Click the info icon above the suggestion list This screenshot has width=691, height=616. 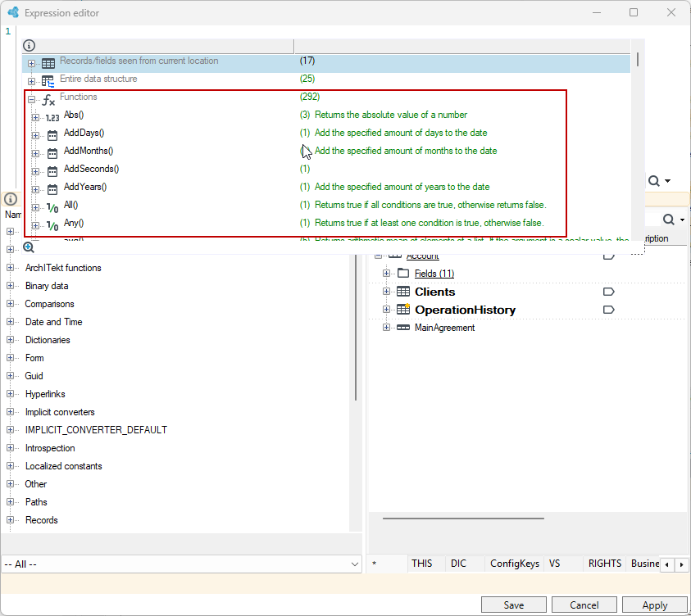tap(29, 45)
